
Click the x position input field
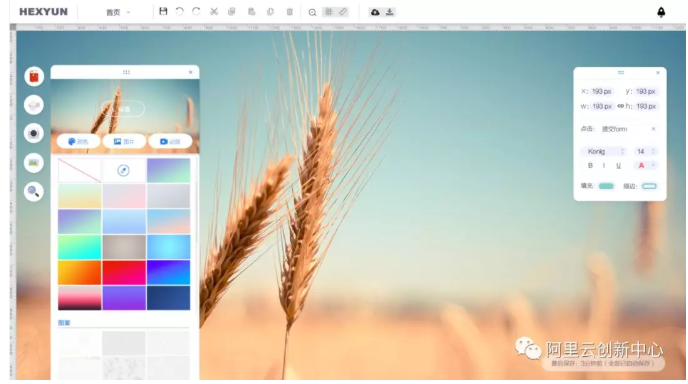pos(602,91)
